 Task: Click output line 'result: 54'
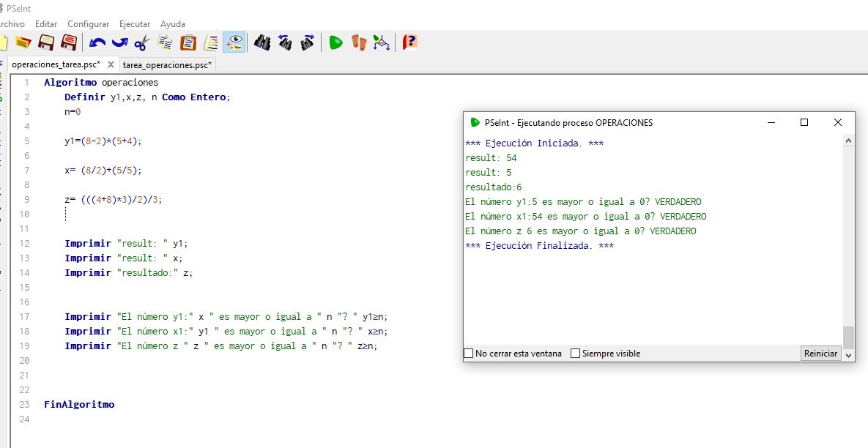pyautogui.click(x=491, y=157)
